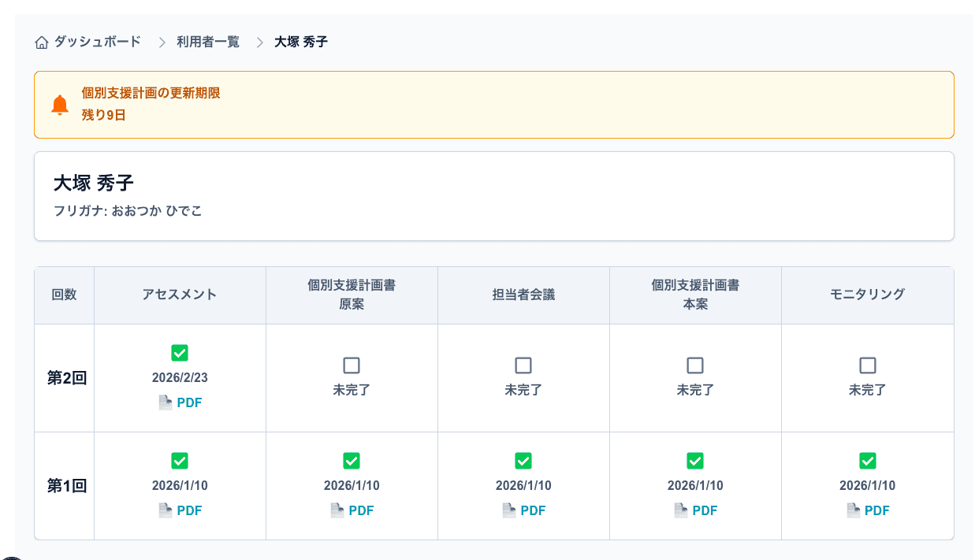The image size is (975, 560).
Task: Open the ダッシュボード breadcrumb link
Action: coord(98,42)
